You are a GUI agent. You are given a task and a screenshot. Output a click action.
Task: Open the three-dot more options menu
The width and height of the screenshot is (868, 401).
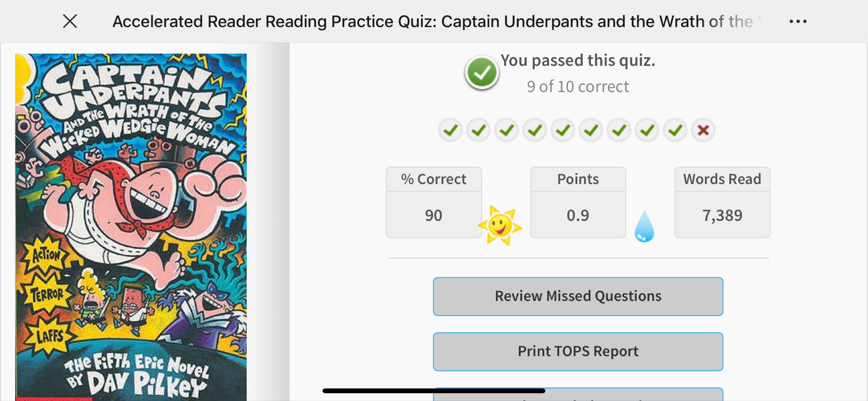tap(798, 21)
